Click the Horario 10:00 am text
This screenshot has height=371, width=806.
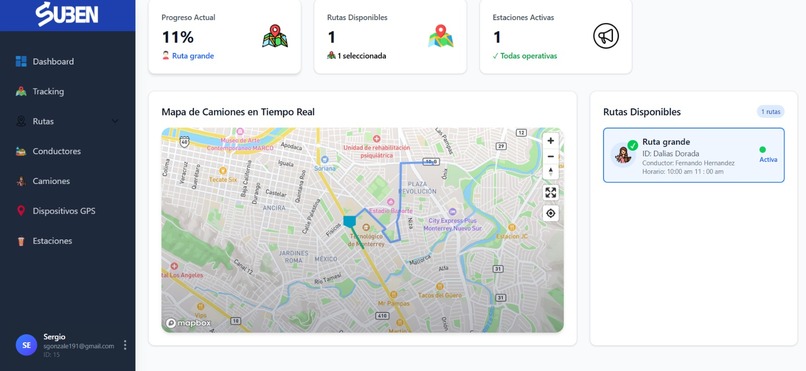[683, 172]
